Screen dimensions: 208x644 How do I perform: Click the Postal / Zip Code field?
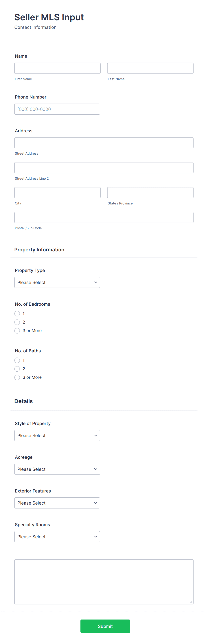pos(104,217)
